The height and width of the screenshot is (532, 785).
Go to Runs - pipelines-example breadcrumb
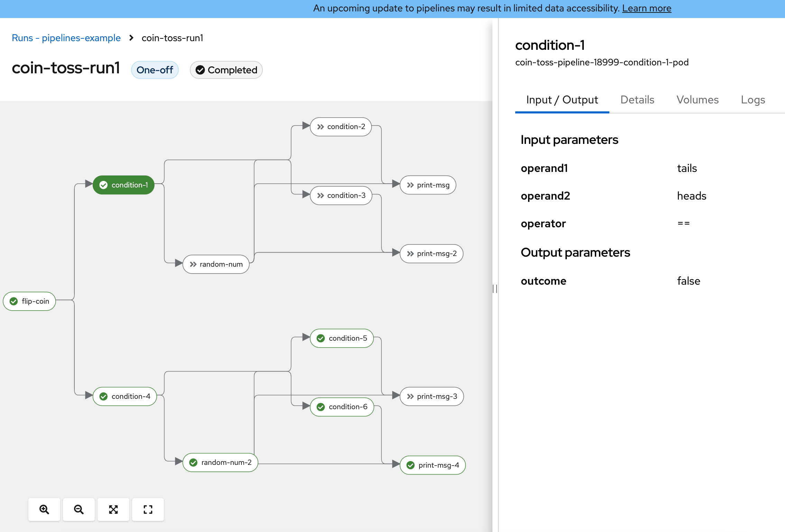tap(66, 38)
